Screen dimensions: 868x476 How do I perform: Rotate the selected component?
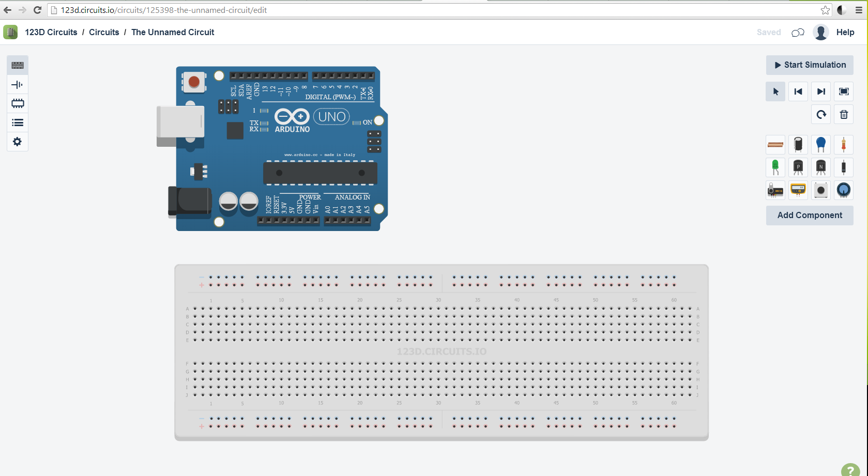(x=820, y=114)
